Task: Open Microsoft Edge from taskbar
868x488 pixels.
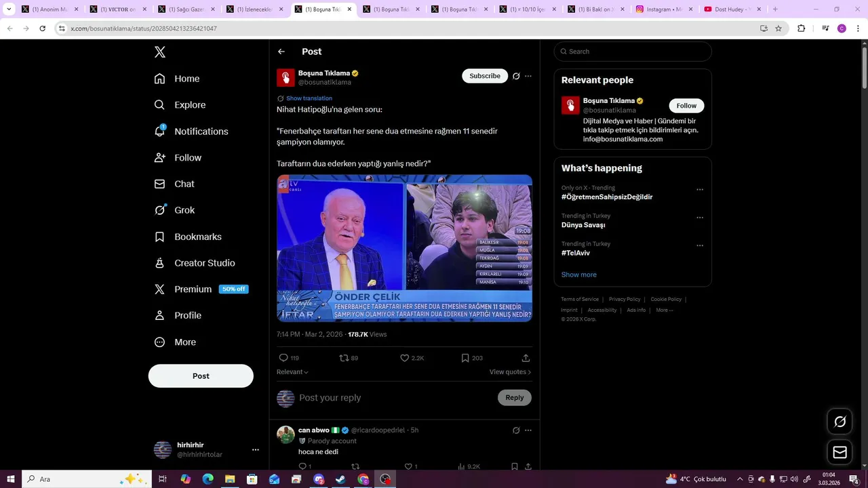Action: 208,479
